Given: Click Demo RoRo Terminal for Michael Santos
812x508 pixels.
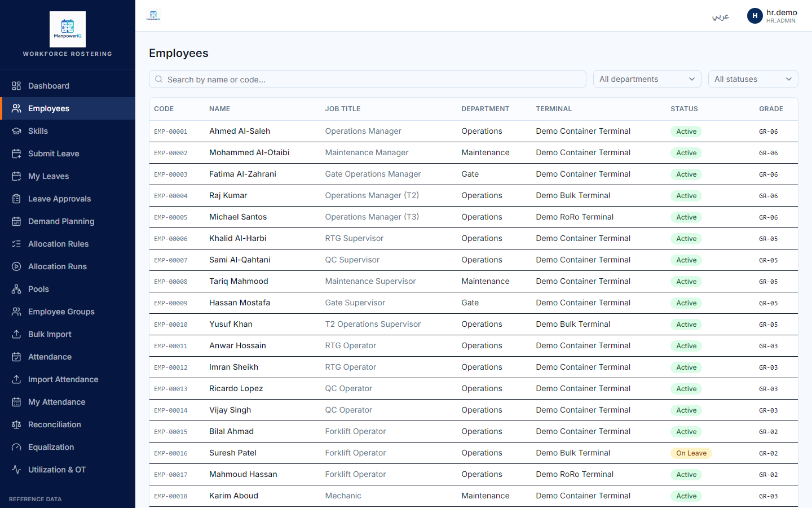Looking at the screenshot, I should click(575, 217).
